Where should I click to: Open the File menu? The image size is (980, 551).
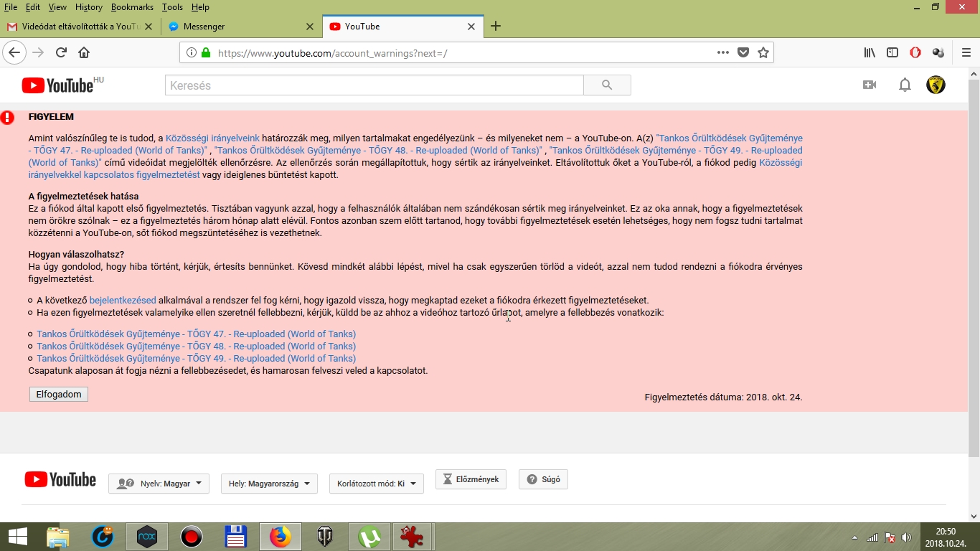point(10,7)
